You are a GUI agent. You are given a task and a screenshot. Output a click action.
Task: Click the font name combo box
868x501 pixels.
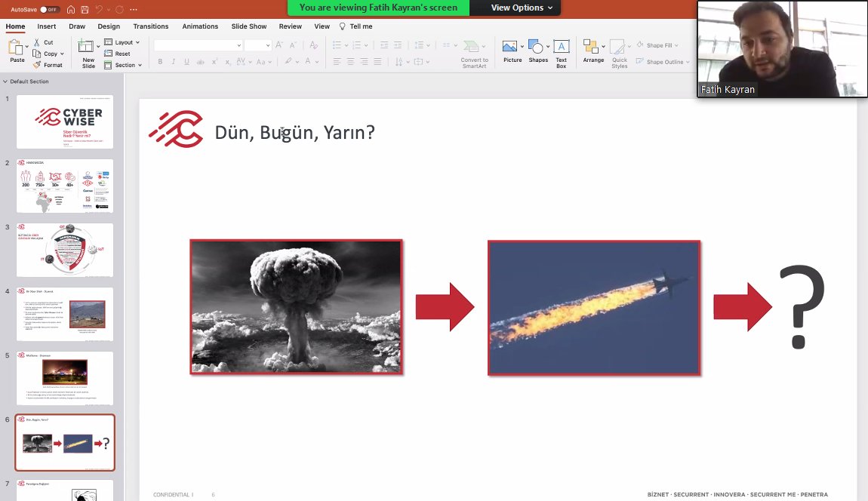click(x=199, y=45)
